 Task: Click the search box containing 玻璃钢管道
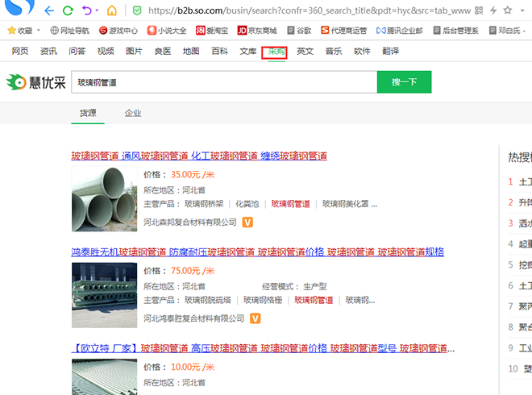224,82
